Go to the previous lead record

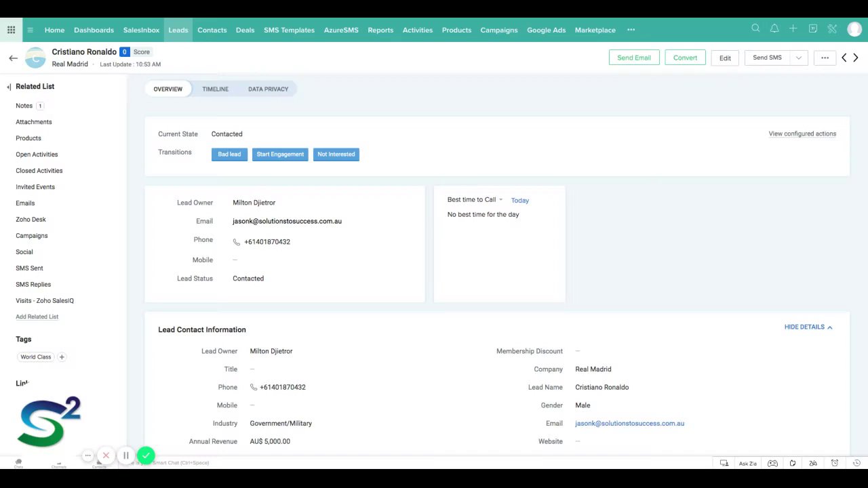(844, 58)
